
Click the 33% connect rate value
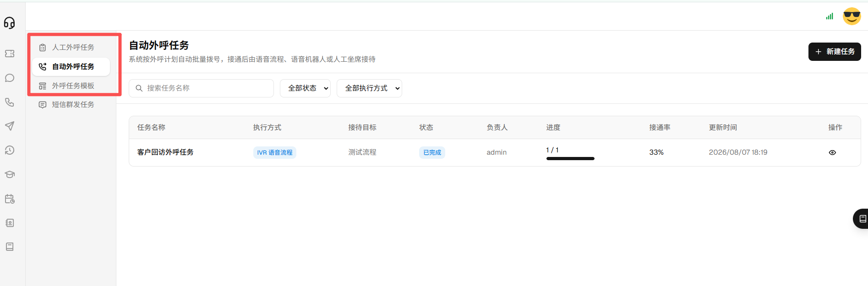coord(656,152)
